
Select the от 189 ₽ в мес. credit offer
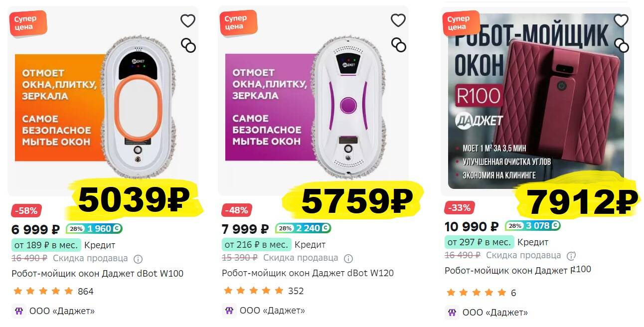(x=46, y=245)
